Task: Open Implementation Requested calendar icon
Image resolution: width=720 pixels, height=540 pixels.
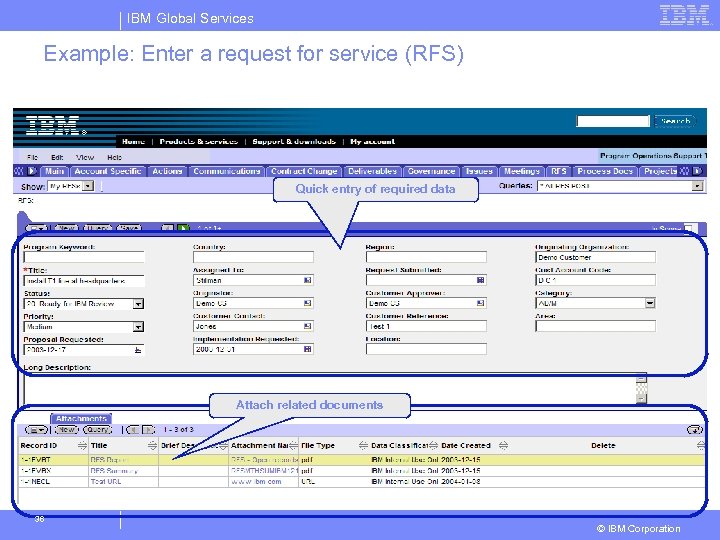Action: click(308, 349)
